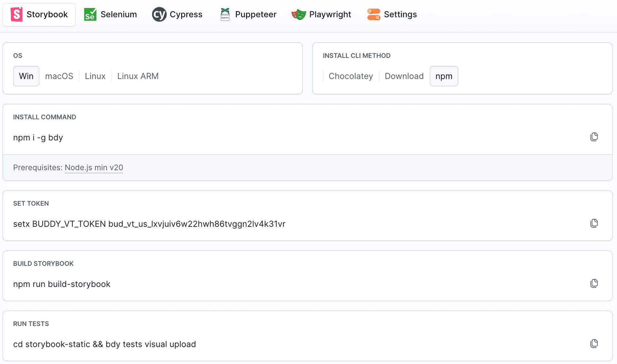Go to the Playwright tab
The image size is (617, 364).
(321, 14)
